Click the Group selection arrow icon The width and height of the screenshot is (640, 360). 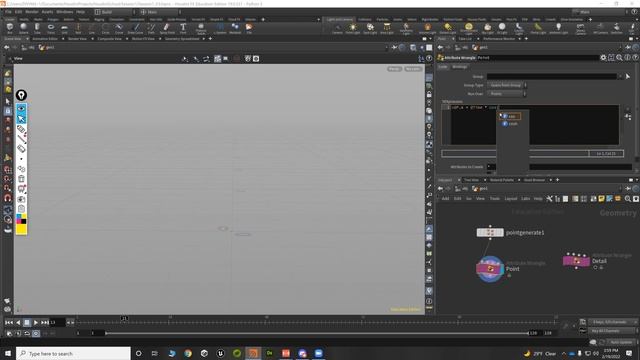[x=628, y=76]
